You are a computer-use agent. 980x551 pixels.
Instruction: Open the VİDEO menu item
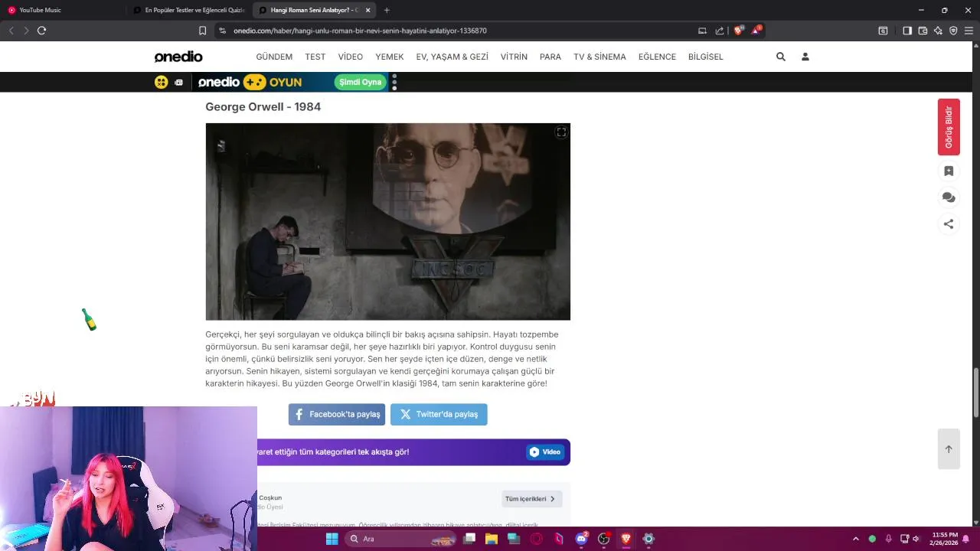click(351, 57)
